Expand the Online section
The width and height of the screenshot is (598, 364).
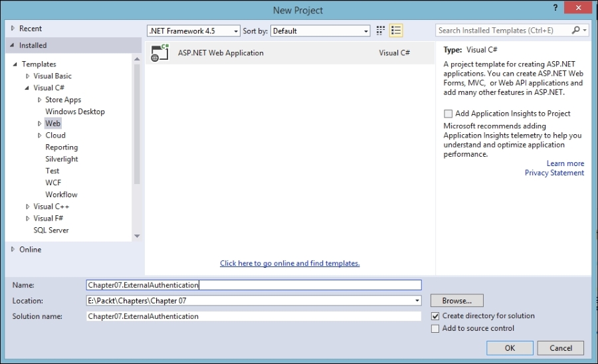tap(13, 250)
